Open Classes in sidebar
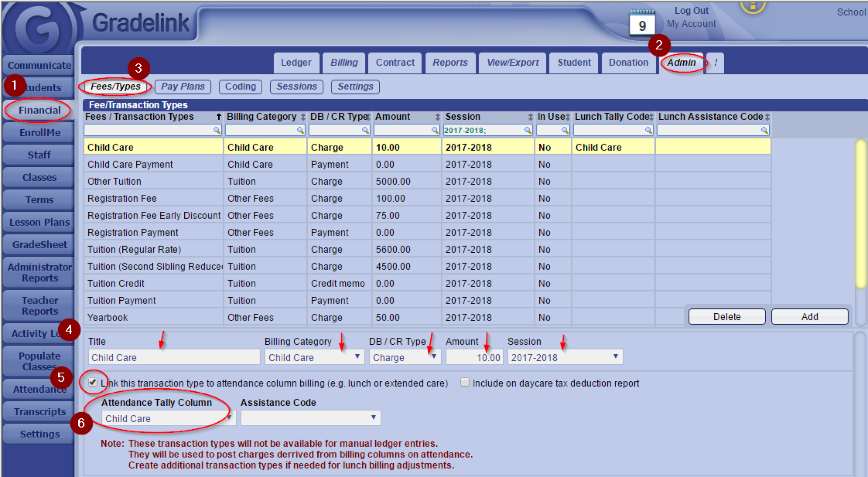Viewport: 868px width, 477px height. point(39,178)
